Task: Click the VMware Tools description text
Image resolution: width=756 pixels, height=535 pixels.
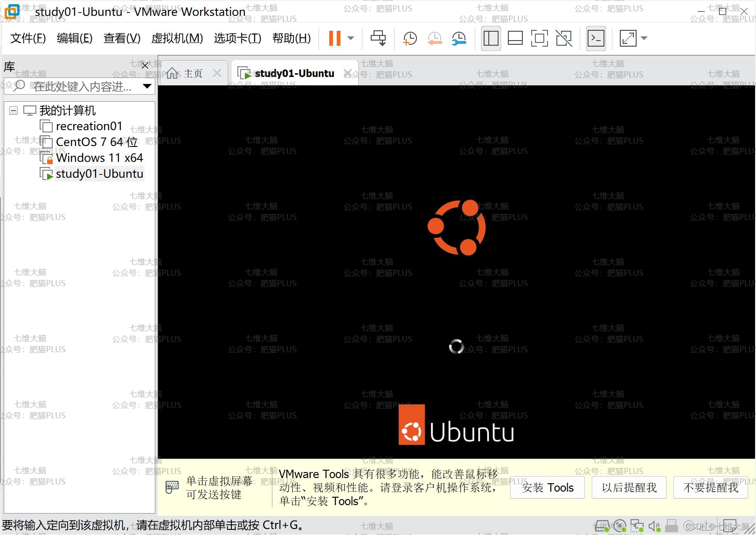Action: 388,487
